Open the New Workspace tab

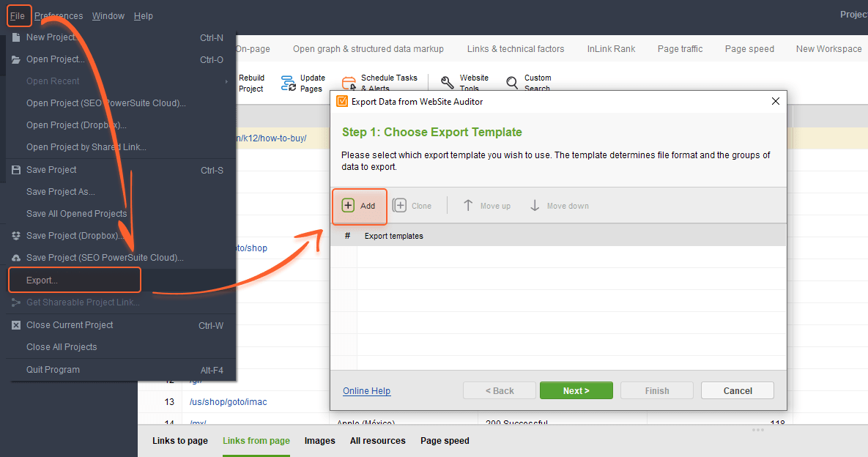(828, 48)
